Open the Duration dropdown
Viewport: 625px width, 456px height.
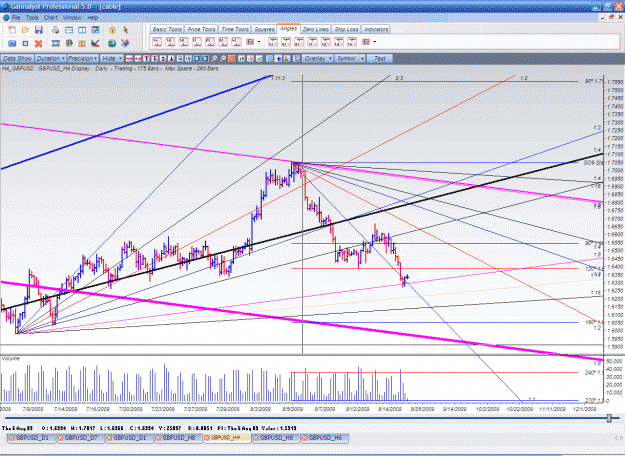50,59
